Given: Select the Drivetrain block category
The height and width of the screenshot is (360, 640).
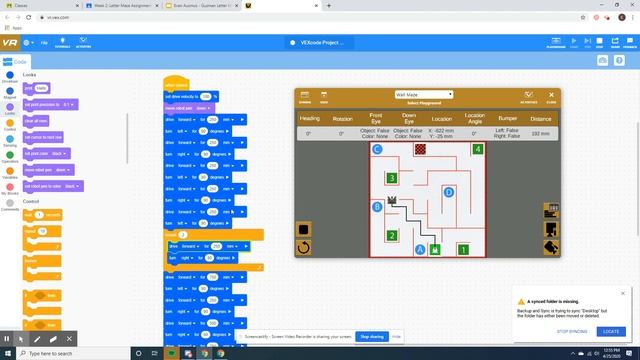Looking at the screenshot, I should (10, 77).
